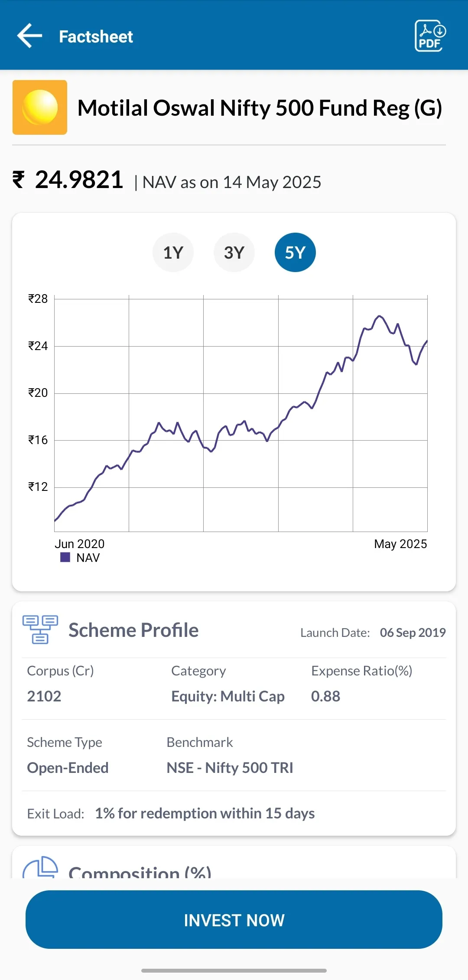Select the 1Y chart period
The height and width of the screenshot is (980, 468).
point(173,253)
